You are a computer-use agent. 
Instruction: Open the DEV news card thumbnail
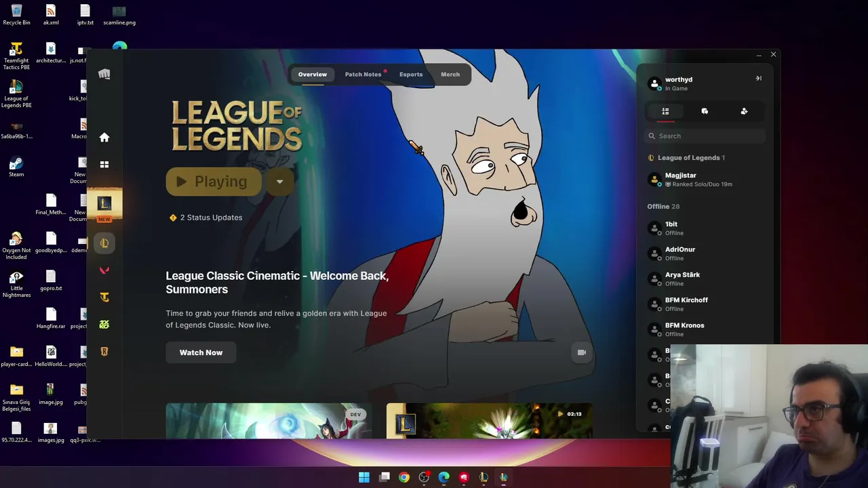(x=269, y=421)
